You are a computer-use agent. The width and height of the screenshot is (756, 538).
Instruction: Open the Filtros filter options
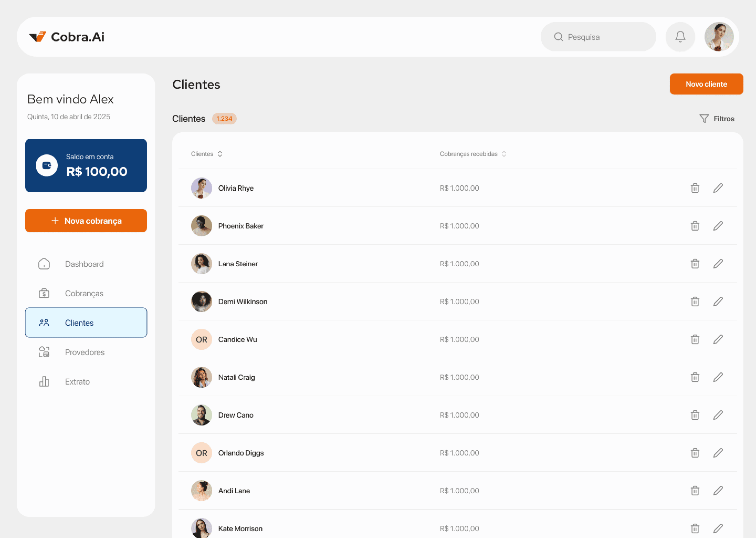(x=717, y=119)
